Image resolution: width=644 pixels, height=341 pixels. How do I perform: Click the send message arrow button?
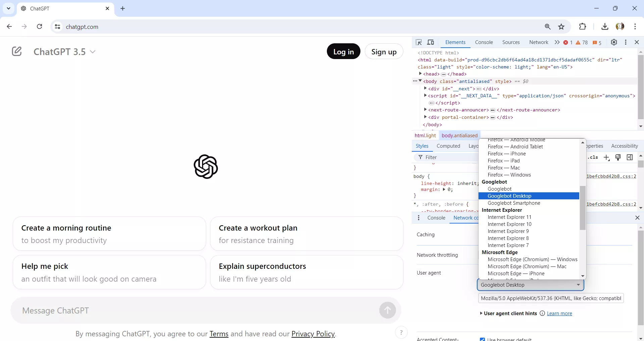click(x=388, y=310)
